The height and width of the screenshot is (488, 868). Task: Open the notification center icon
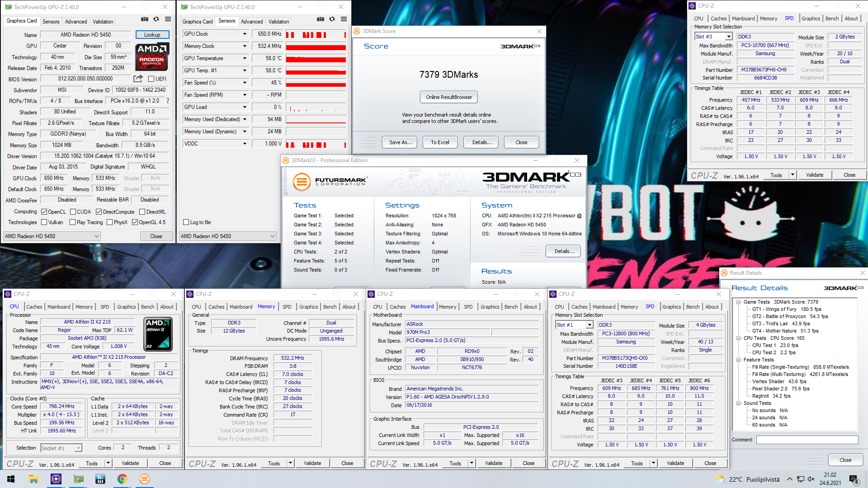coord(854,479)
